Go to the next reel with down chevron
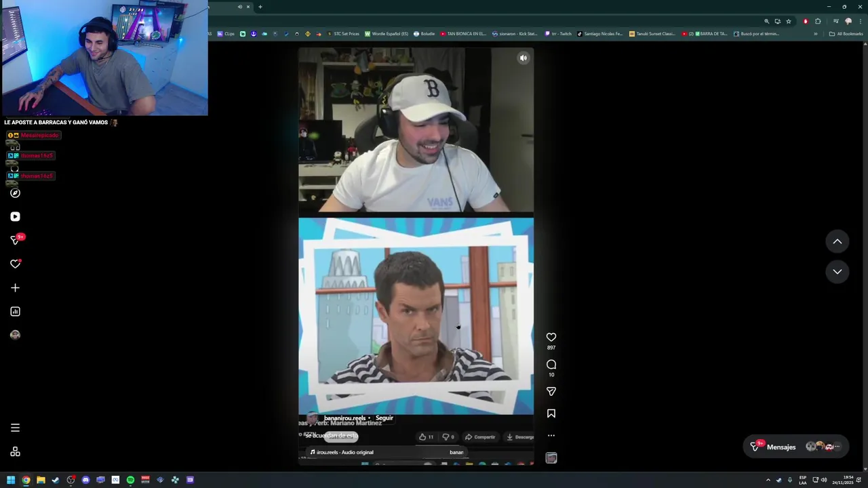The width and height of the screenshot is (868, 488). point(837,272)
